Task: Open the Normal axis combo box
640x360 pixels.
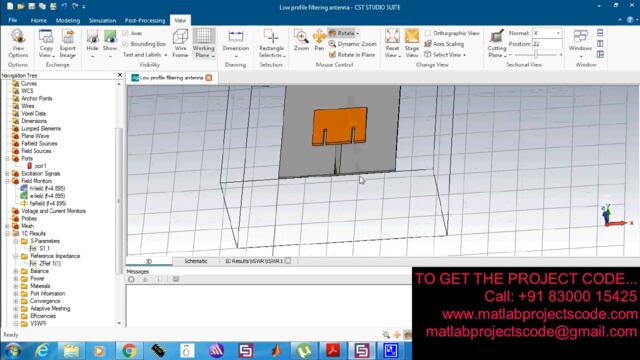Action: [x=547, y=33]
